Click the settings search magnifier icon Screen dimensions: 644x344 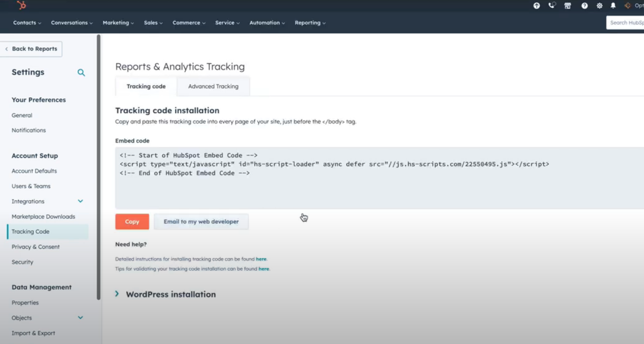81,73
